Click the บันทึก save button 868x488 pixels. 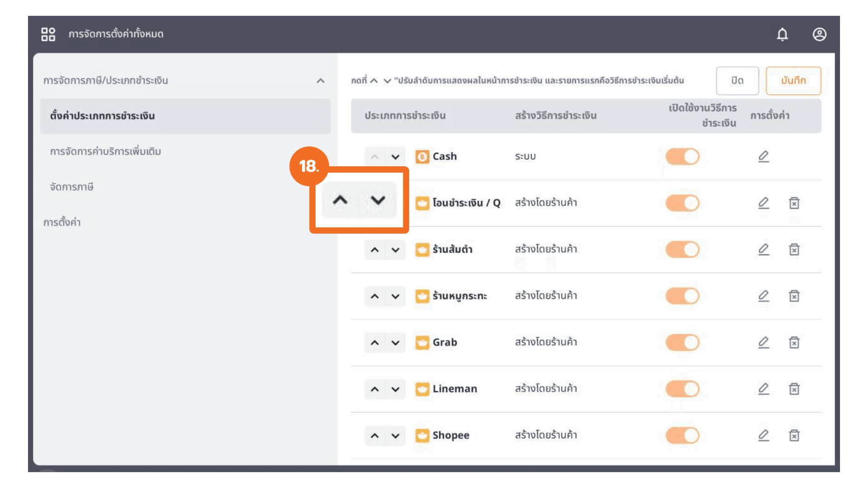tap(793, 81)
